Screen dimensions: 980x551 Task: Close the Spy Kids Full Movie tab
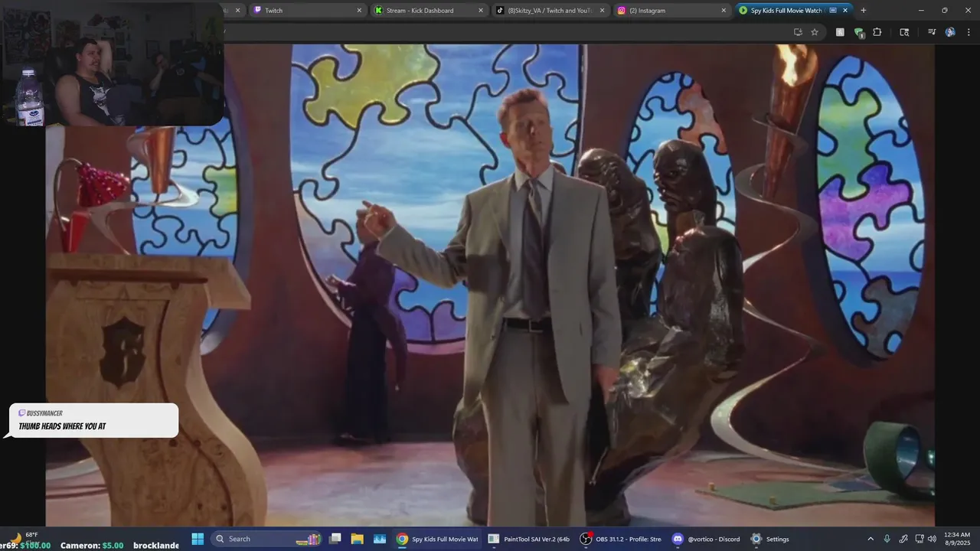[x=845, y=11]
